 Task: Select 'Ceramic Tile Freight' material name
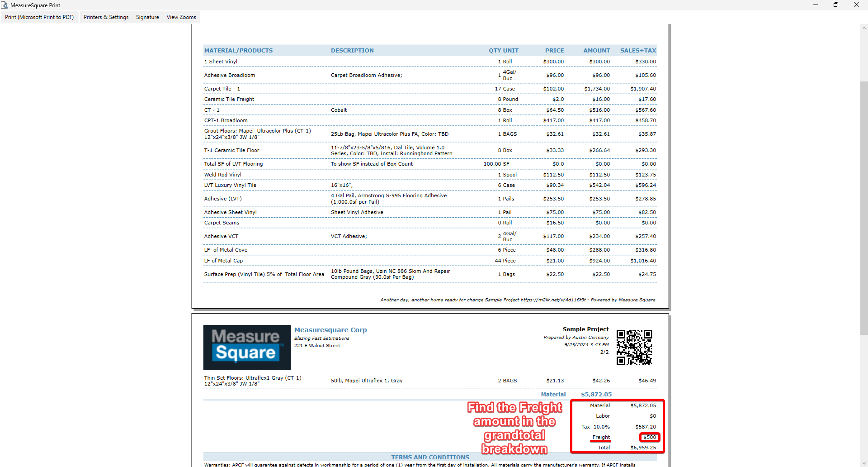229,99
